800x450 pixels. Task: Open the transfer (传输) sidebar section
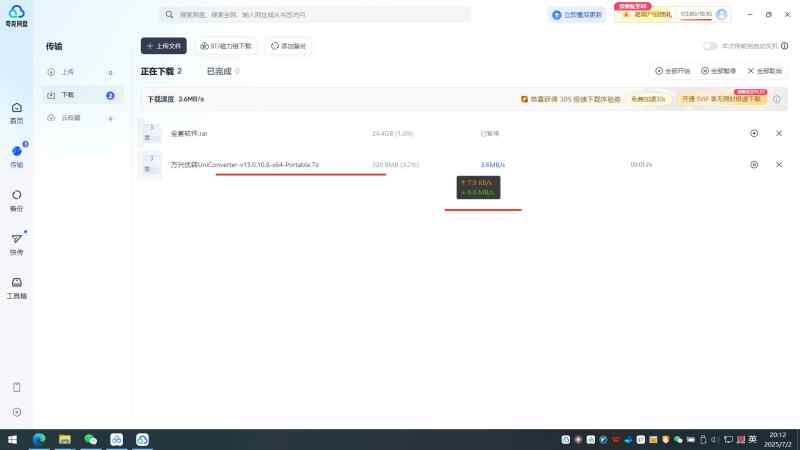click(16, 157)
